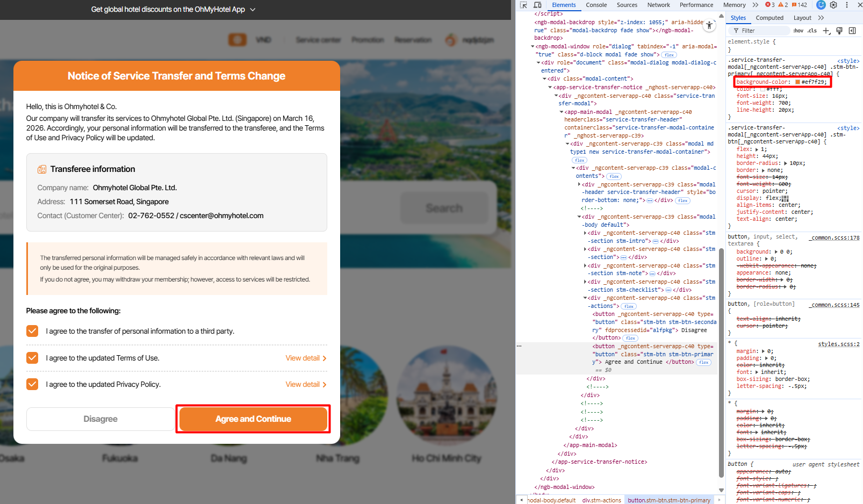The image size is (863, 504).
Task: Expand the border-radius shorthand property
Action: tap(786, 163)
